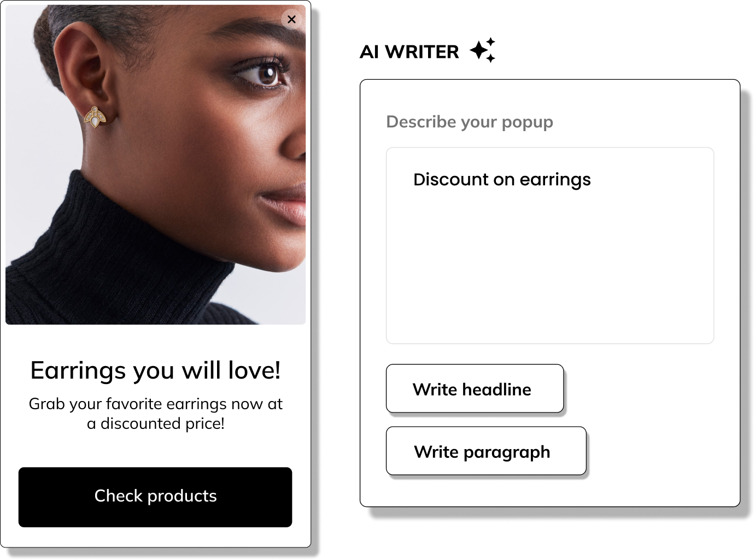The height and width of the screenshot is (560, 755).
Task: Generate copy with Write paragraph
Action: tap(486, 451)
